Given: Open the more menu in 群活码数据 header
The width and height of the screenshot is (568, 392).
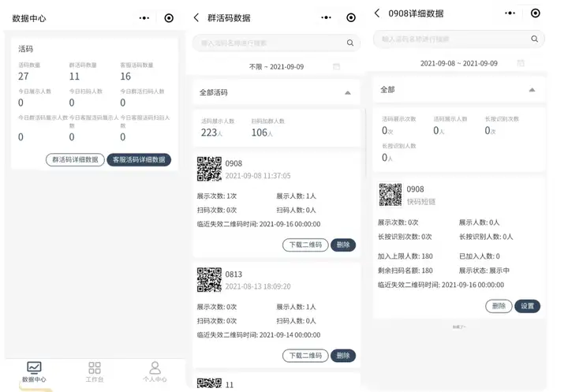Looking at the screenshot, I should pos(326,17).
